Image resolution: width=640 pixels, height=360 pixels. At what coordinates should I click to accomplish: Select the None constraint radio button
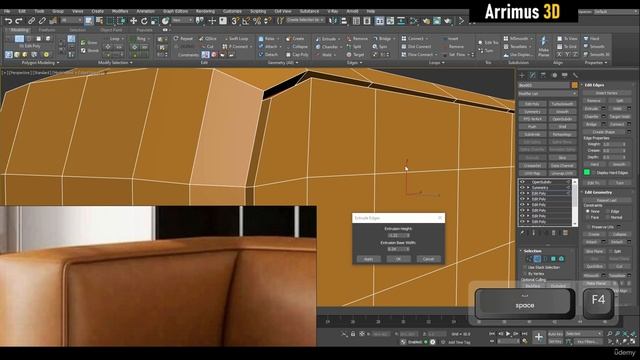coord(588,211)
